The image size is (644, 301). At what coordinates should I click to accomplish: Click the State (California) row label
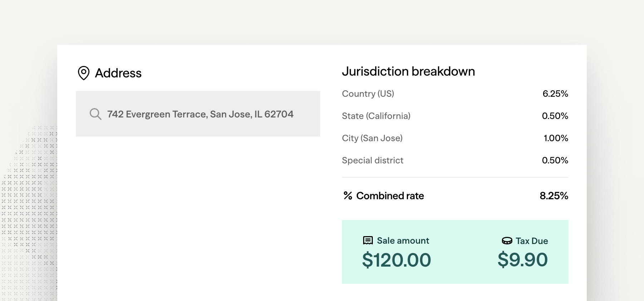(376, 116)
